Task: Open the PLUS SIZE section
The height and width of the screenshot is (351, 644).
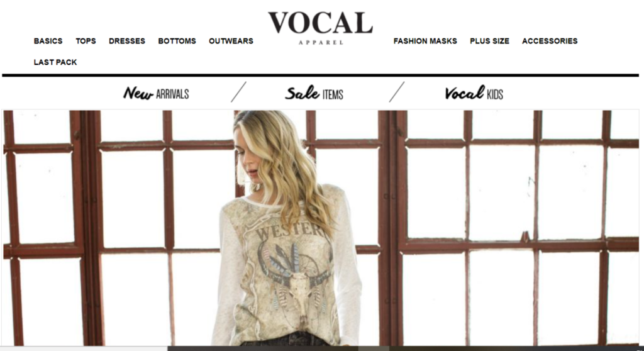Action: [489, 41]
